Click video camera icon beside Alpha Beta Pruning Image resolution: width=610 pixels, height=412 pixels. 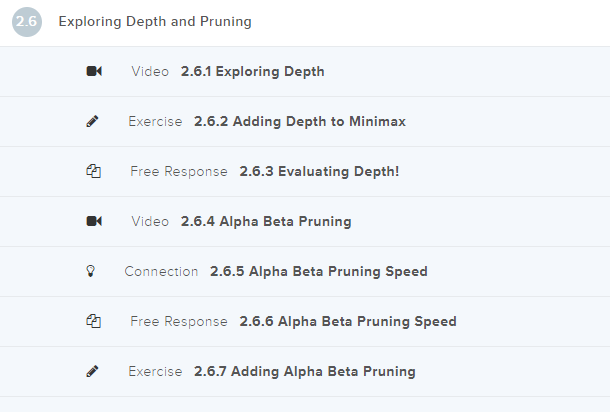click(x=94, y=222)
